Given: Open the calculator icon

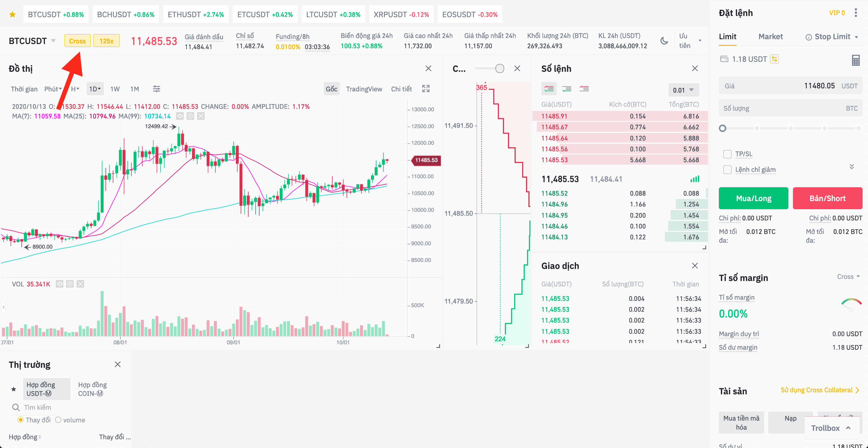Looking at the screenshot, I should tap(856, 60).
